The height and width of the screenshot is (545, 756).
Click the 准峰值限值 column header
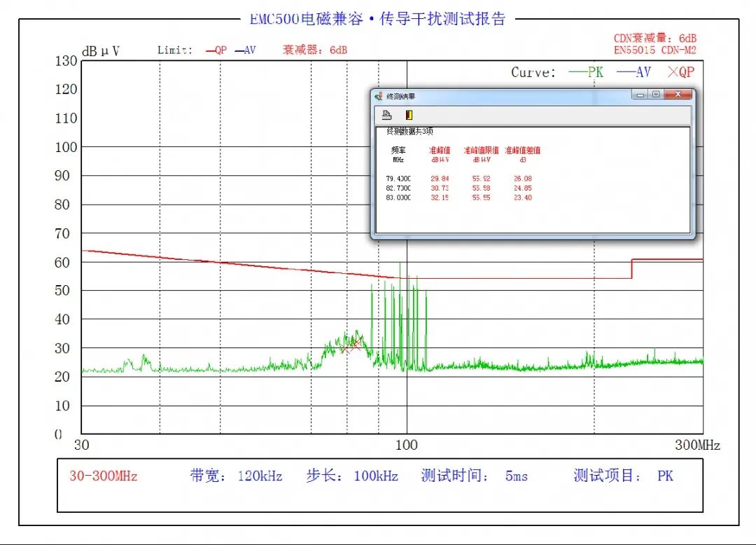(x=481, y=151)
